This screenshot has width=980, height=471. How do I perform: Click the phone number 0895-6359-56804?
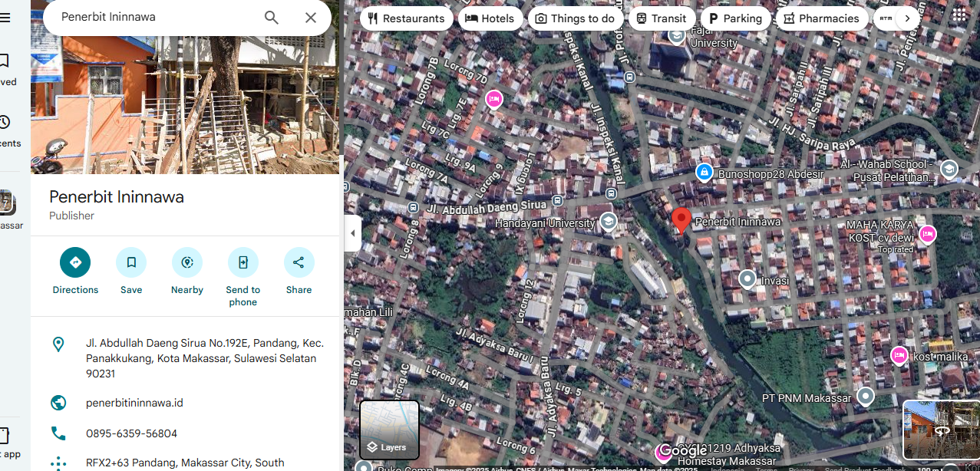coord(131,433)
